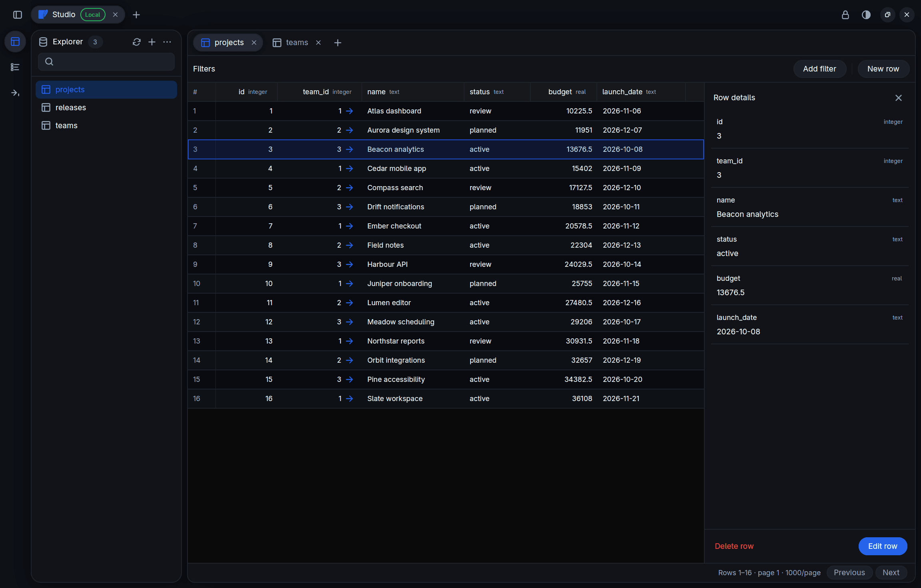Select the Compass search row
The image size is (921, 588).
click(x=446, y=188)
